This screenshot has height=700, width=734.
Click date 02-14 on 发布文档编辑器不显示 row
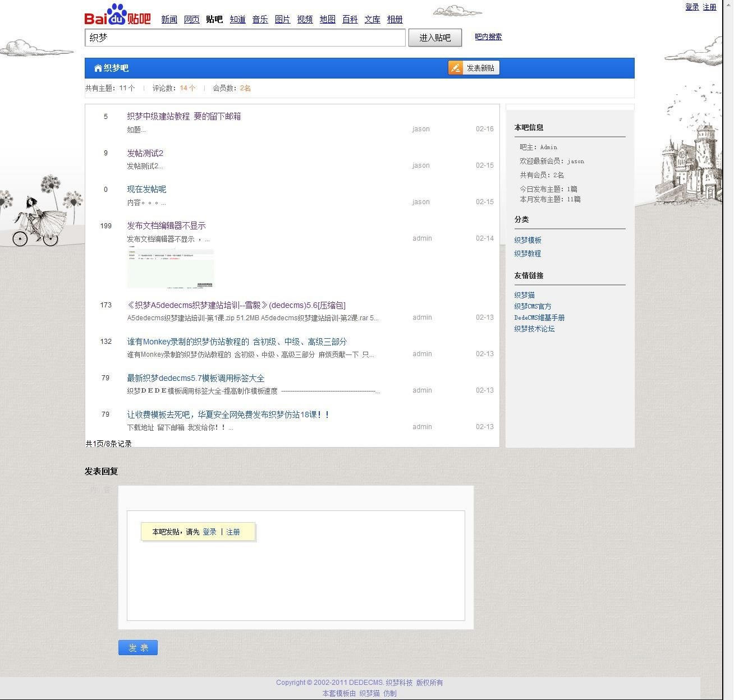(x=485, y=238)
